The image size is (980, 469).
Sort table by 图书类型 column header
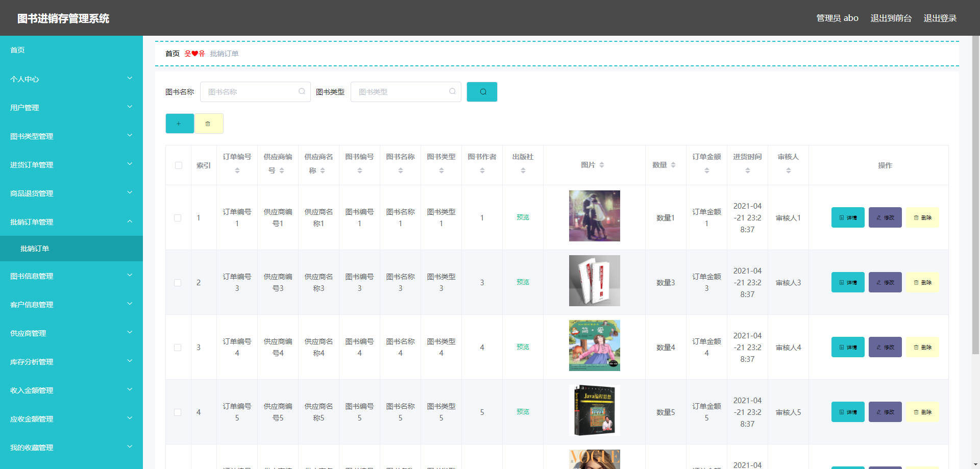441,170
